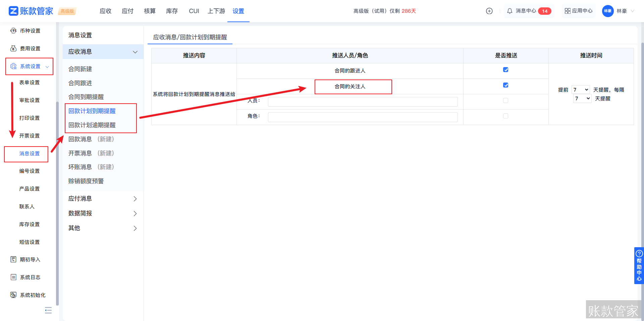Viewport: 644px width, 321px height.
Task: Click the 币种设置 currency icon
Action: [13, 31]
